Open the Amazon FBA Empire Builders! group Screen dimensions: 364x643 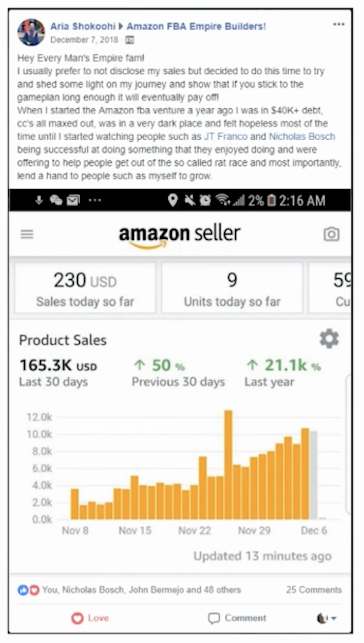click(196, 26)
